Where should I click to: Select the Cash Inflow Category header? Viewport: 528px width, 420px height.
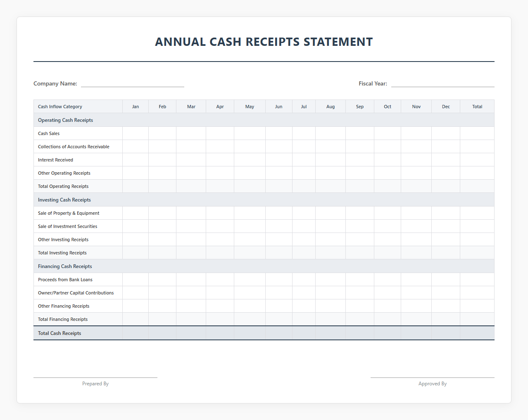78,107
